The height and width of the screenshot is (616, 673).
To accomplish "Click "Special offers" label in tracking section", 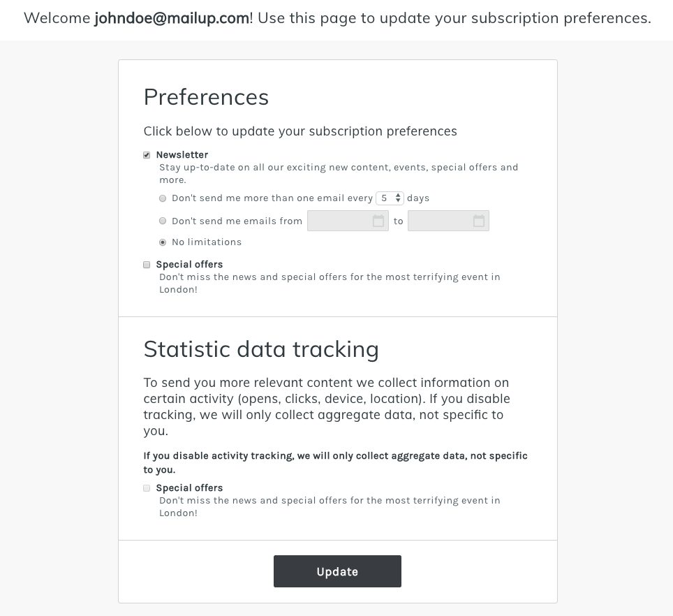I will (189, 488).
